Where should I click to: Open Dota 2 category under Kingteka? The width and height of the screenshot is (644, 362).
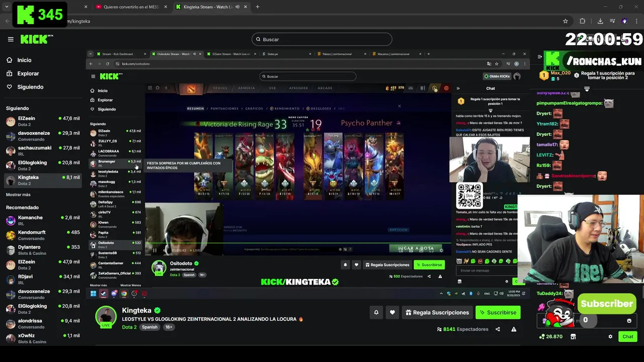point(129,327)
